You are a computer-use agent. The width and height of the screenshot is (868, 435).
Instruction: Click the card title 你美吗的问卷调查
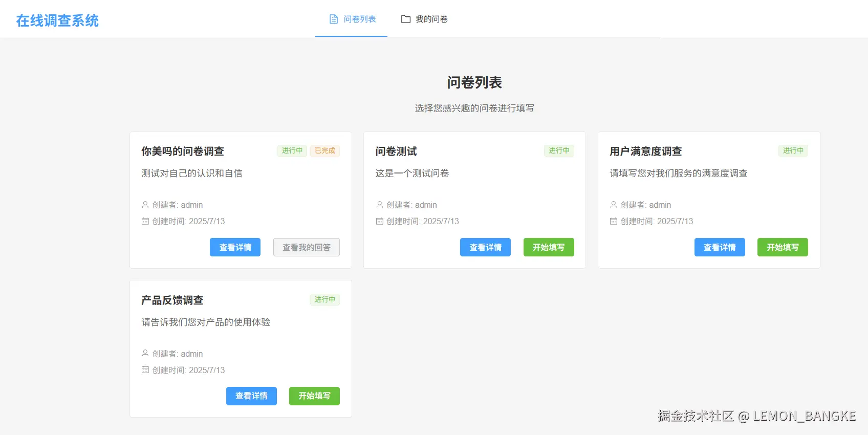click(183, 151)
